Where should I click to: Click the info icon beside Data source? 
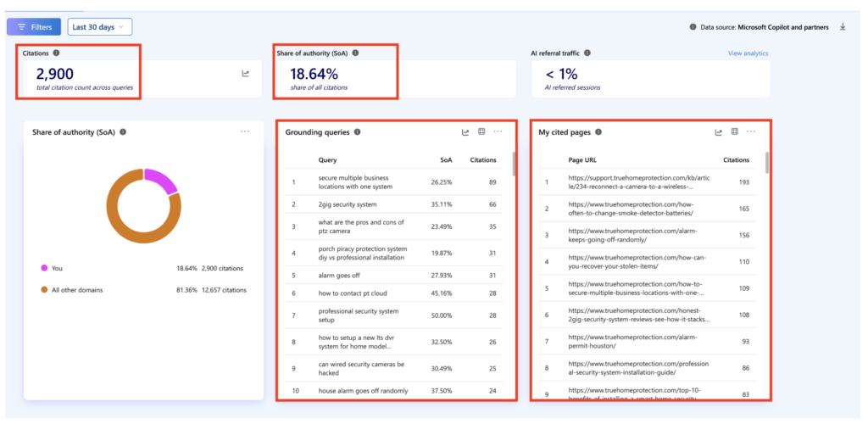tap(693, 26)
